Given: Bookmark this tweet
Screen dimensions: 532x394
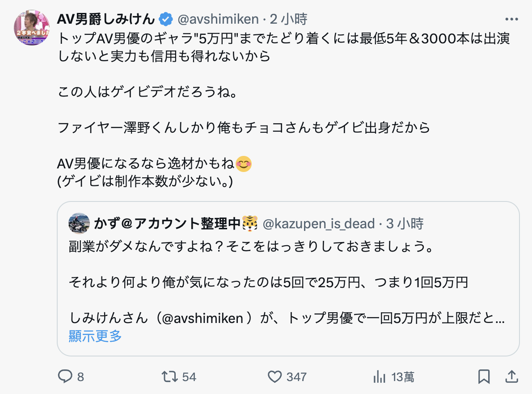Looking at the screenshot, I should (x=484, y=377).
